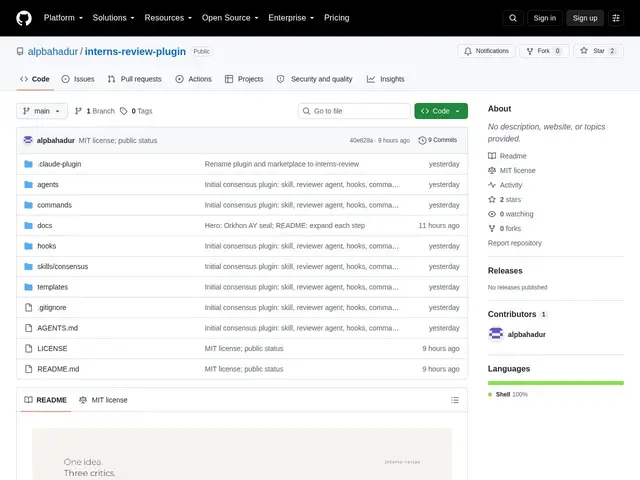The height and width of the screenshot is (480, 640).
Task: Click the Sign up button
Action: pos(584,18)
